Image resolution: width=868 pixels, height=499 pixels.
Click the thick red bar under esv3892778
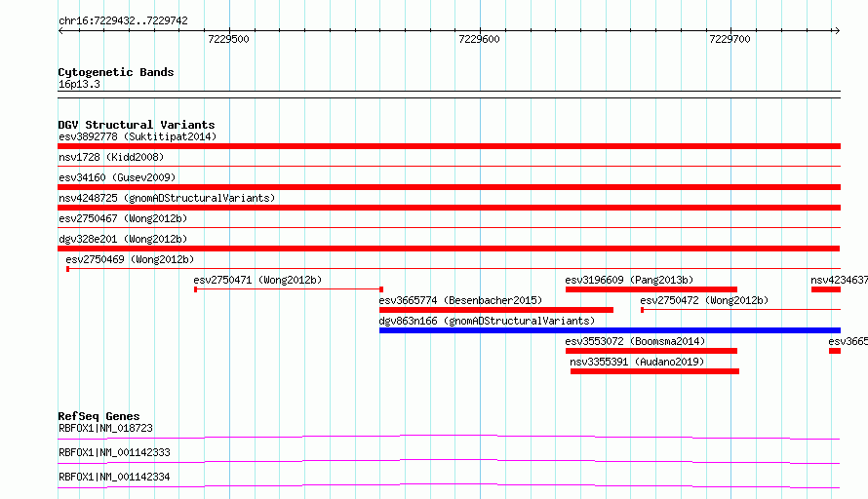pyautogui.click(x=449, y=146)
